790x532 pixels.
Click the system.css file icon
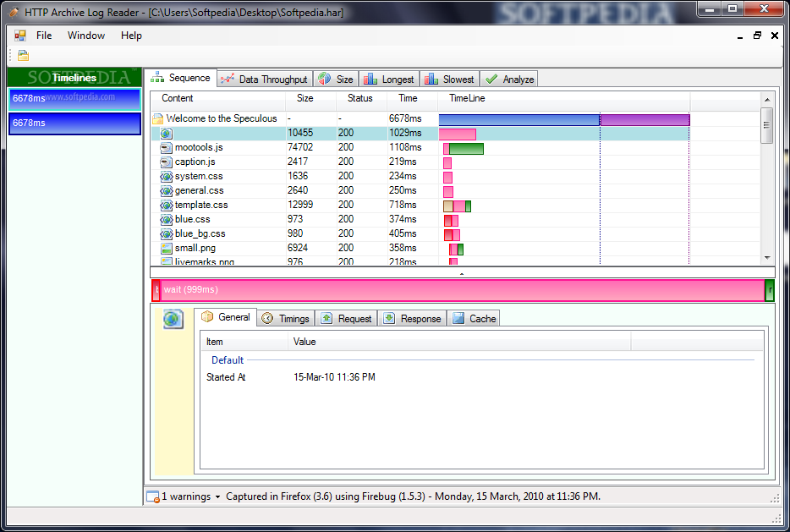(167, 177)
